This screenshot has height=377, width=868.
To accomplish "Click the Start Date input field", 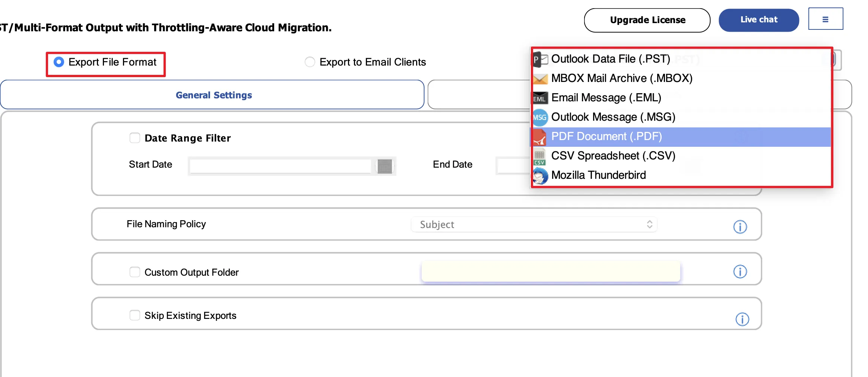I will pyautogui.click(x=280, y=166).
